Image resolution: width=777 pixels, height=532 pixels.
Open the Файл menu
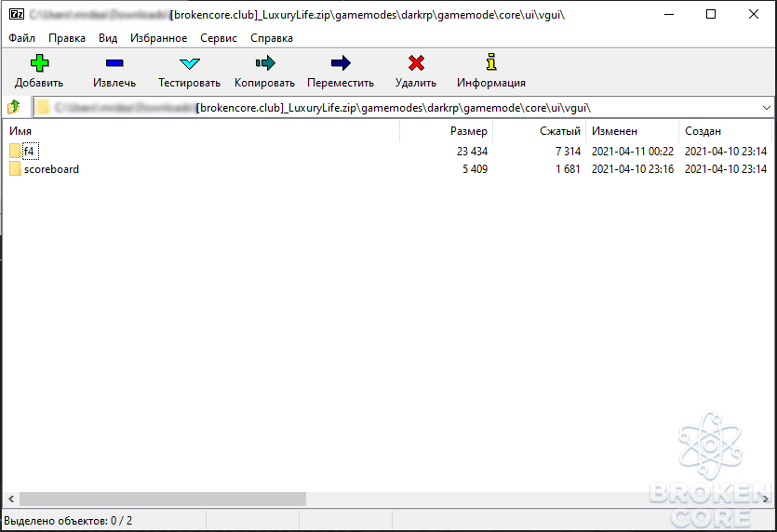click(21, 38)
